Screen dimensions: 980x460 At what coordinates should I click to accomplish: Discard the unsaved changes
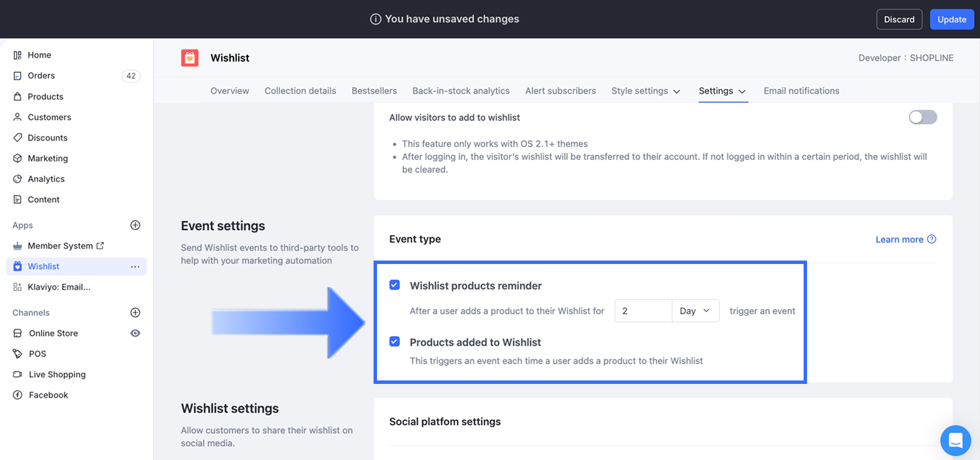tap(899, 20)
